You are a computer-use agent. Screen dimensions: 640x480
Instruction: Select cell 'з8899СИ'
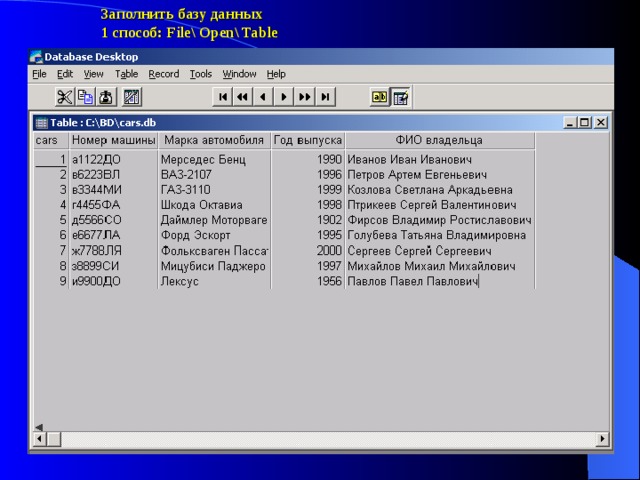coord(113,266)
